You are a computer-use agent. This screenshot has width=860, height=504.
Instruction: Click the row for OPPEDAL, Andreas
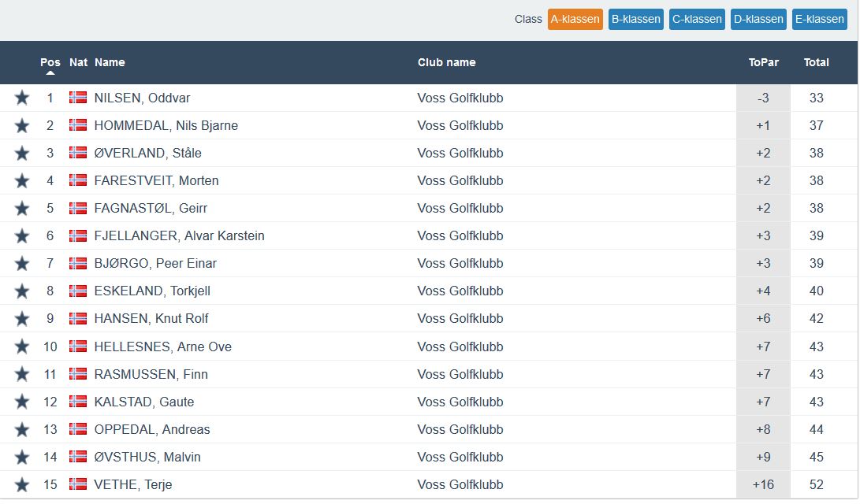pos(152,429)
